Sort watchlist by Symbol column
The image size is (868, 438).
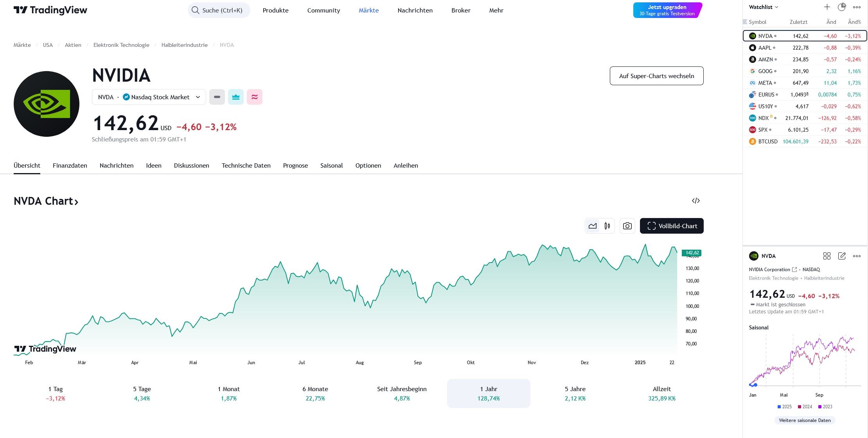click(758, 22)
